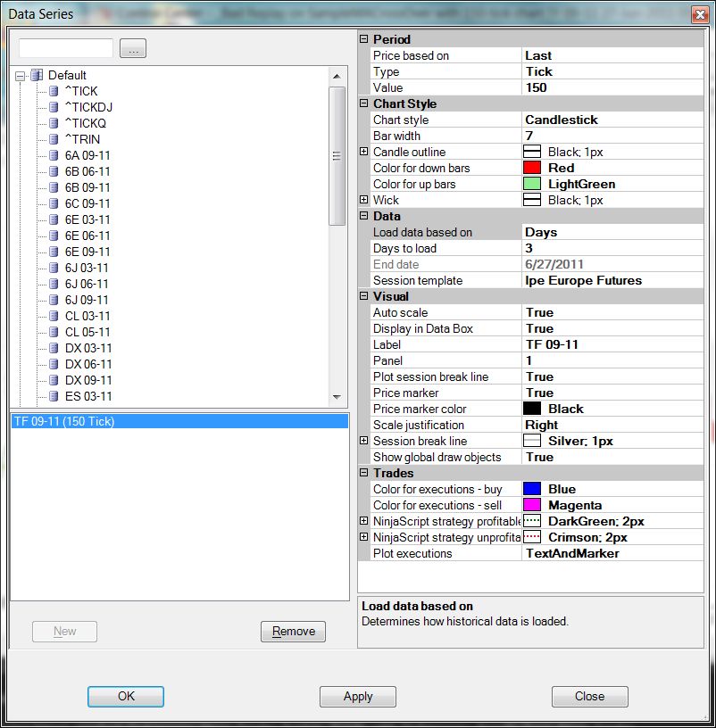Close the Data Series window

click(700, 15)
